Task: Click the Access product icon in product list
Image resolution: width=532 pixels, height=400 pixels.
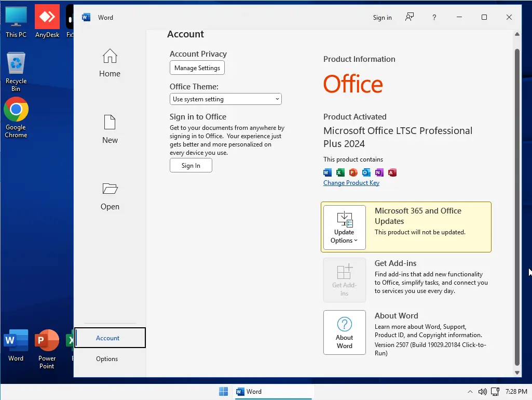Action: click(x=392, y=172)
